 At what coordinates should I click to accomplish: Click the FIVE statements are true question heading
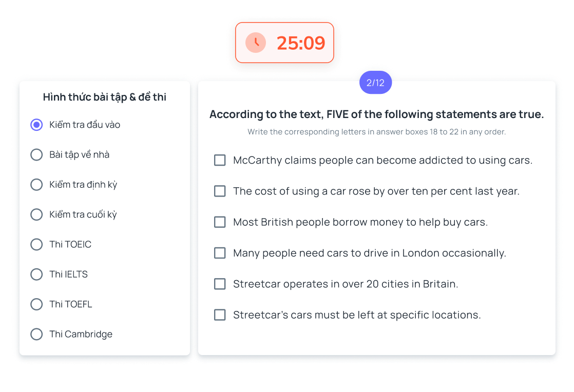[376, 114]
